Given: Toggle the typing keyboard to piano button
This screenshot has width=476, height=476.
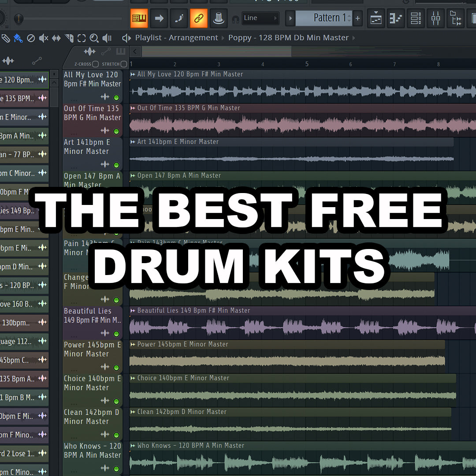Looking at the screenshot, I should click(139, 18).
